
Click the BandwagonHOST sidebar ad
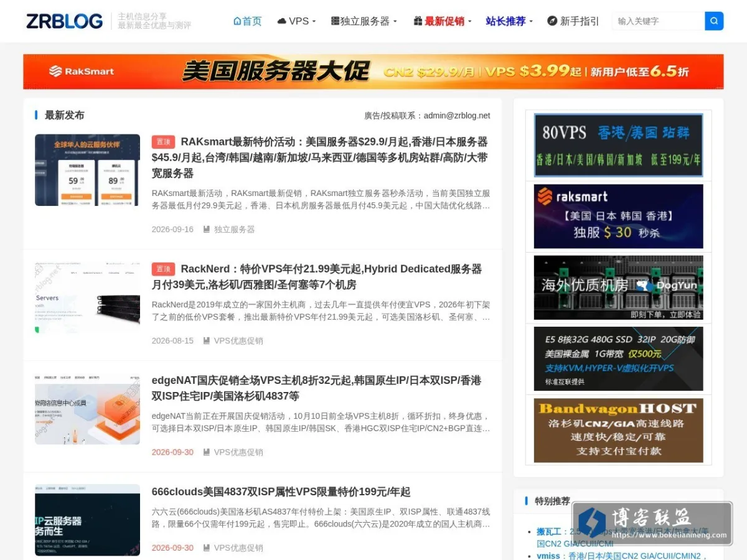point(618,430)
